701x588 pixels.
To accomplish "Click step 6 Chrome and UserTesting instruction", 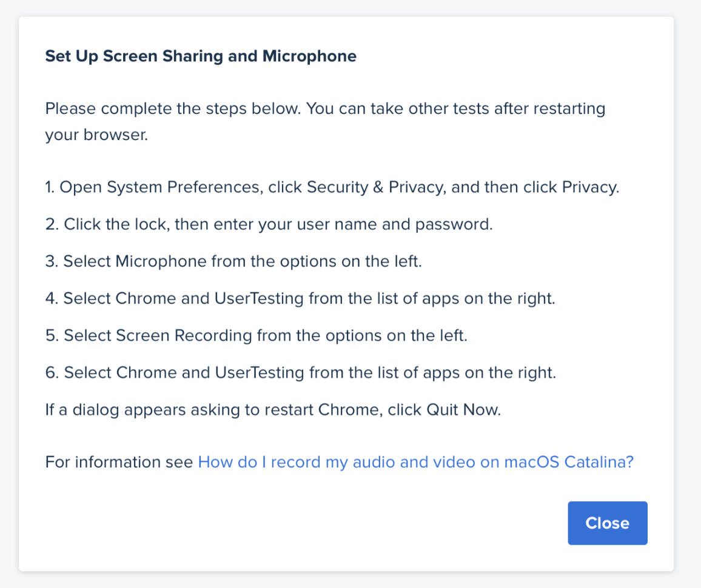I will 300,373.
